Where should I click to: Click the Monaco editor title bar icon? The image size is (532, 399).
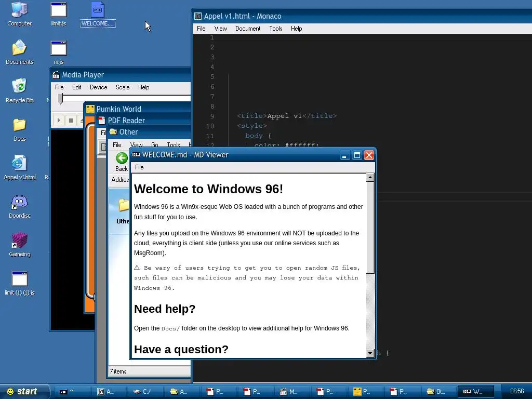click(x=198, y=16)
